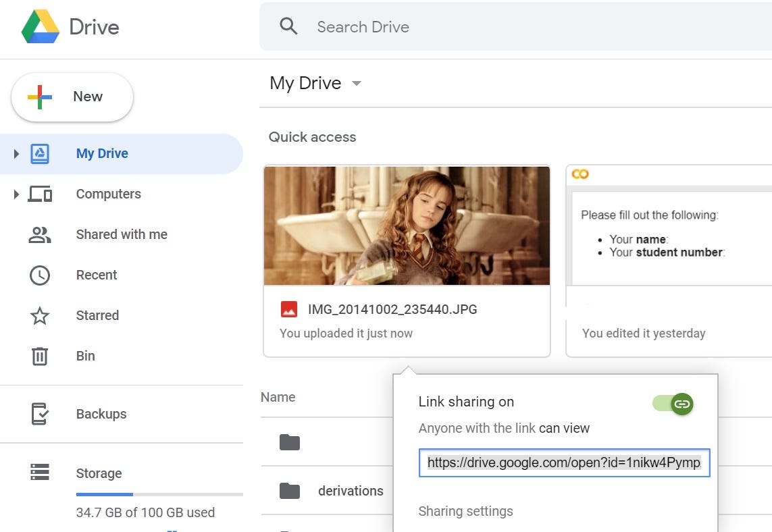Click the Google Drive logo
Image resolution: width=772 pixels, height=532 pixels.
41,26
